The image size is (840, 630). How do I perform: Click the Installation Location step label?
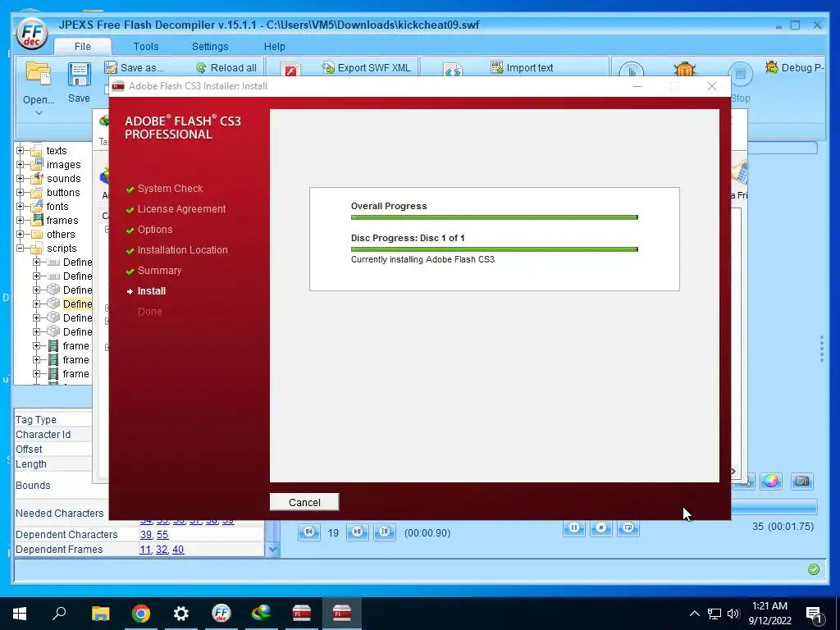coord(182,250)
